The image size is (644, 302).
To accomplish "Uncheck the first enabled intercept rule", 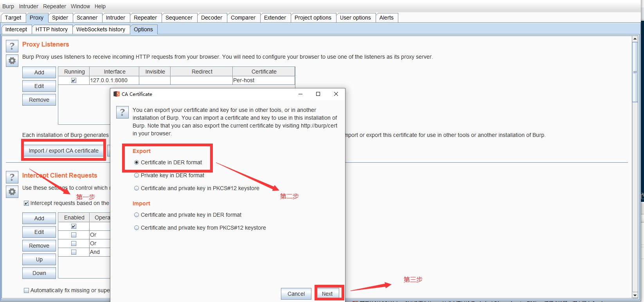I will point(74,226).
